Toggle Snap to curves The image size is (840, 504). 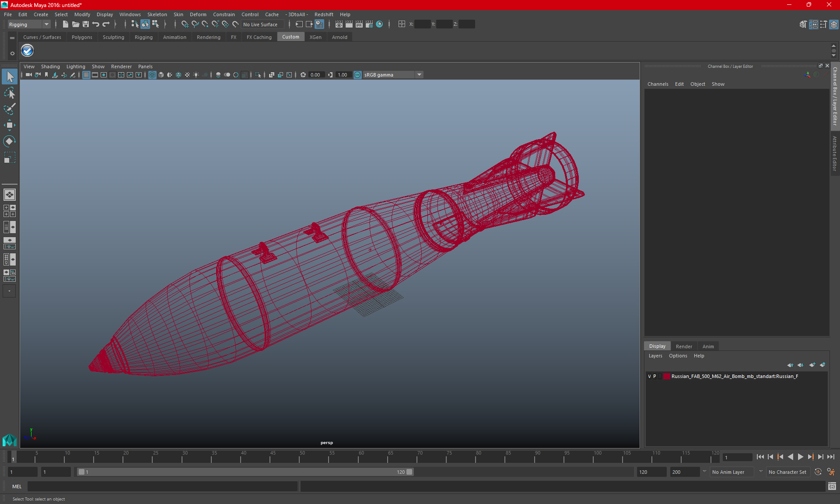click(x=195, y=24)
